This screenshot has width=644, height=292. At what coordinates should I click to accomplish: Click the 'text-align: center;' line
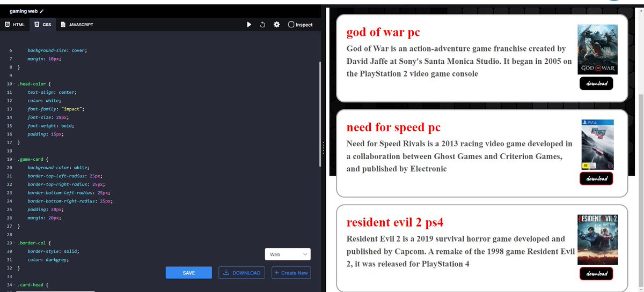pyautogui.click(x=52, y=92)
